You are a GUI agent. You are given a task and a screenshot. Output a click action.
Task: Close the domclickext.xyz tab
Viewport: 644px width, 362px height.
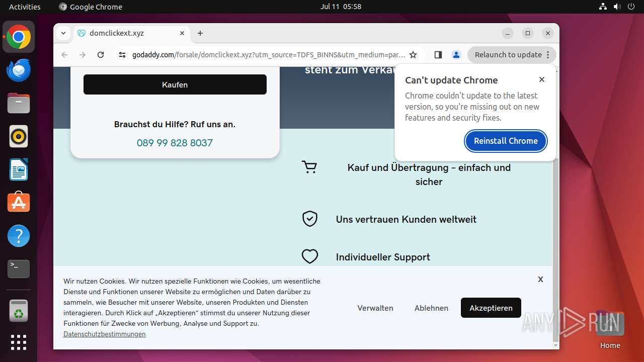click(x=182, y=33)
